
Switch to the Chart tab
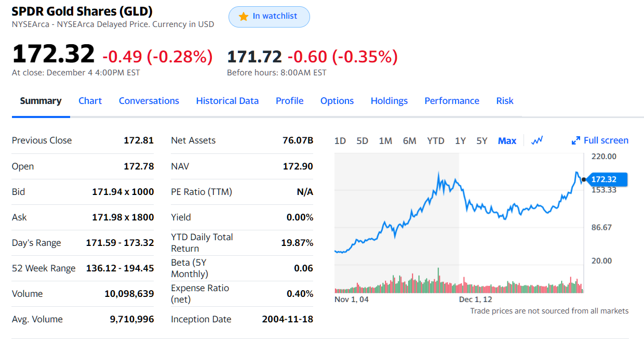pyautogui.click(x=90, y=101)
